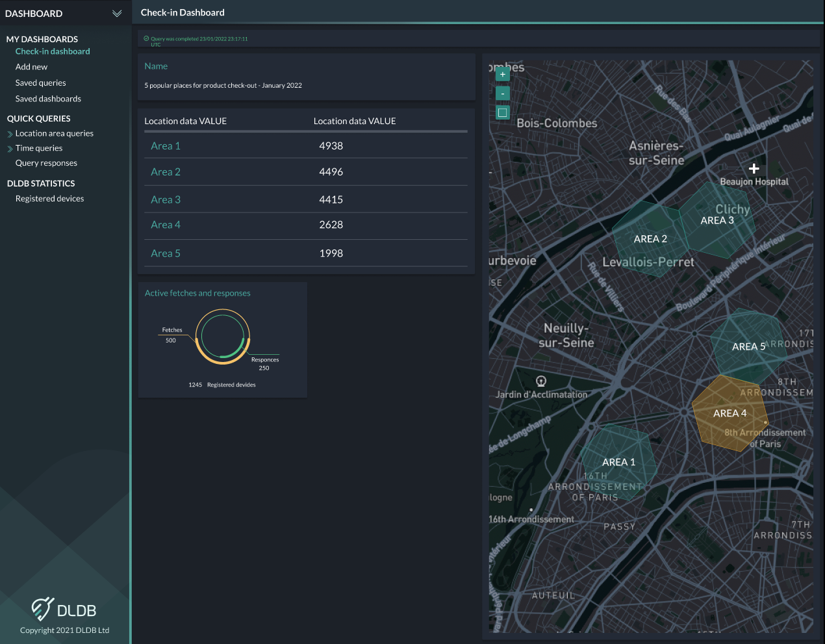Click the DLDB logo
The height and width of the screenshot is (644, 825).
[64, 610]
